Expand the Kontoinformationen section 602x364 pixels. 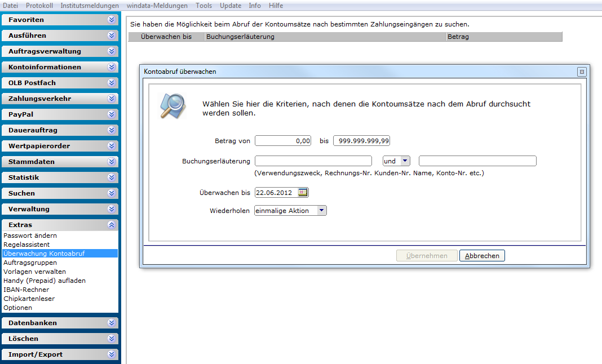pos(60,67)
